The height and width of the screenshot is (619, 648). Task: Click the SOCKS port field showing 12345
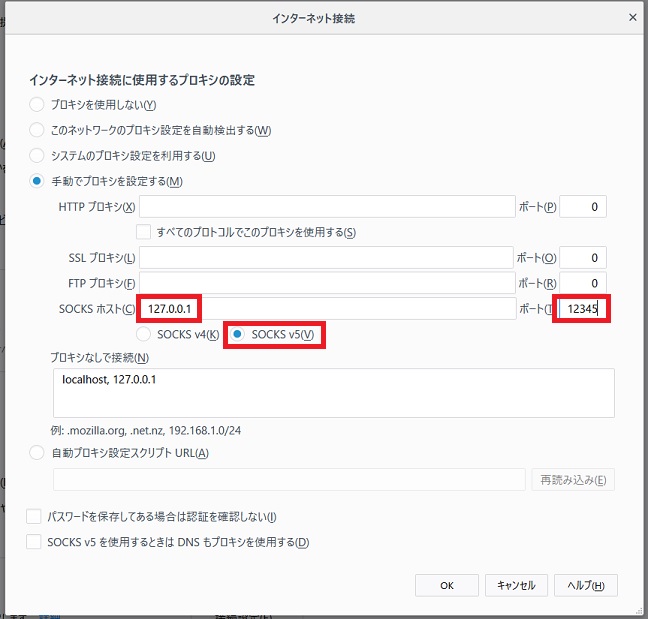click(582, 309)
